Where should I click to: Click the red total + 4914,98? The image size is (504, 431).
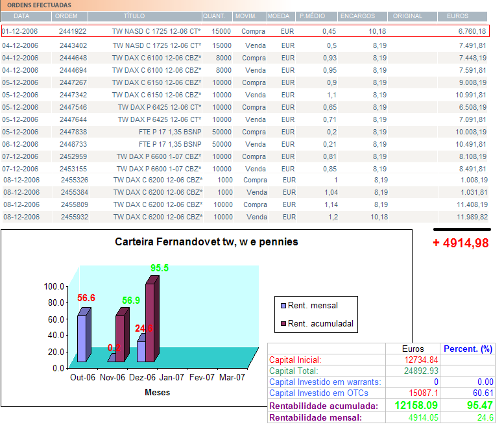(461, 243)
